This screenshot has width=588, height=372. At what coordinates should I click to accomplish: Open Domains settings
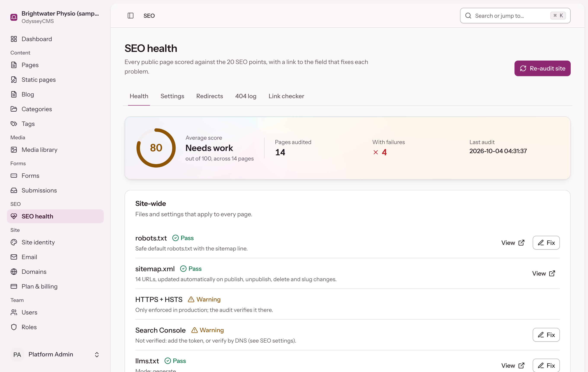coord(55,272)
